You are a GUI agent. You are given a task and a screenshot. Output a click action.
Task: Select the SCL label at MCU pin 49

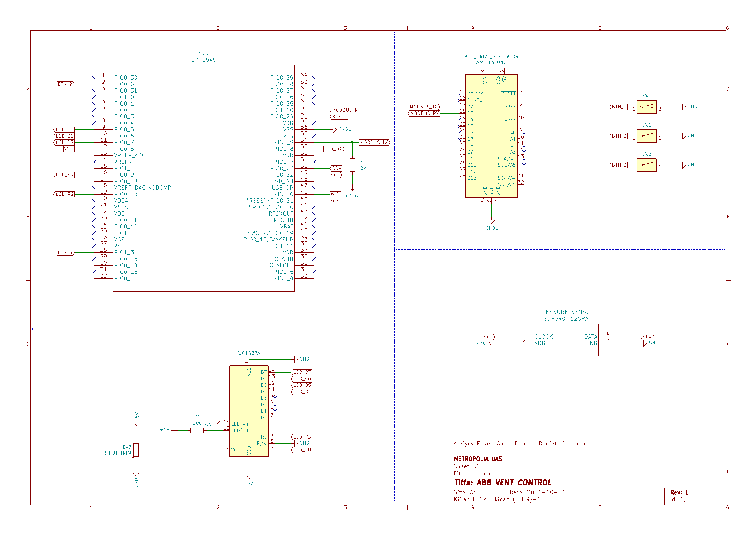[336, 175]
